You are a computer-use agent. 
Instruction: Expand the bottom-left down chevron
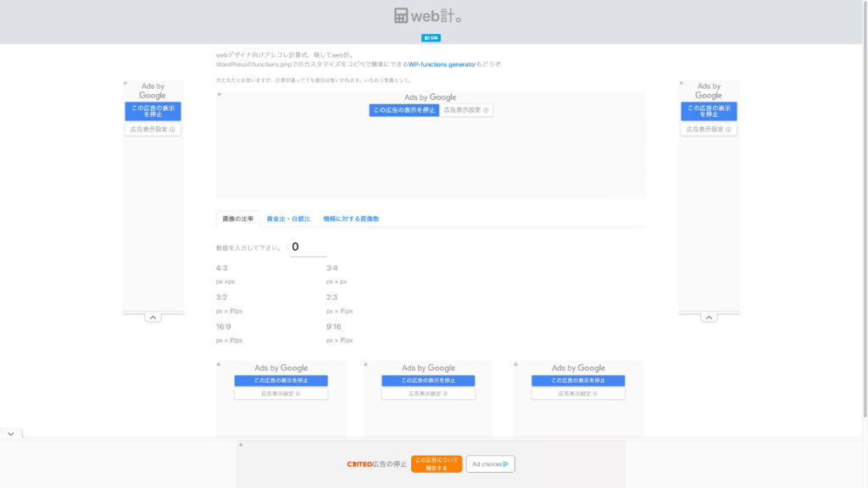tap(11, 434)
